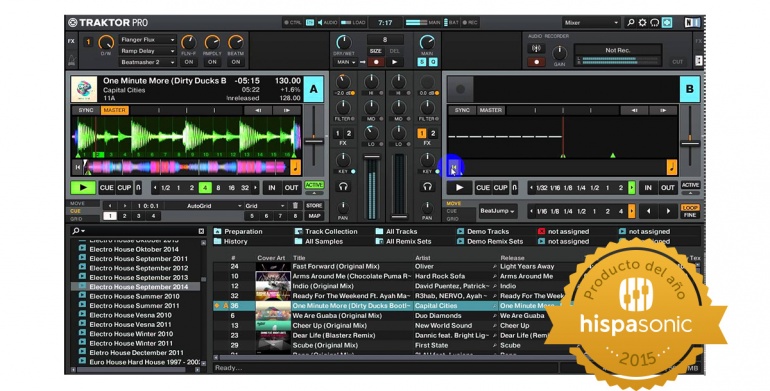Open the Mixer layout dropdown
The width and height of the screenshot is (770, 391).
[x=591, y=23]
